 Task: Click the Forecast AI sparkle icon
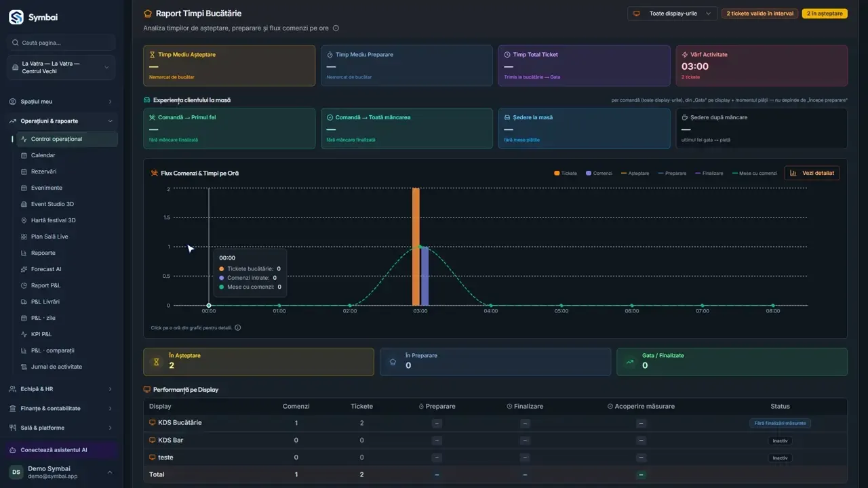24,269
